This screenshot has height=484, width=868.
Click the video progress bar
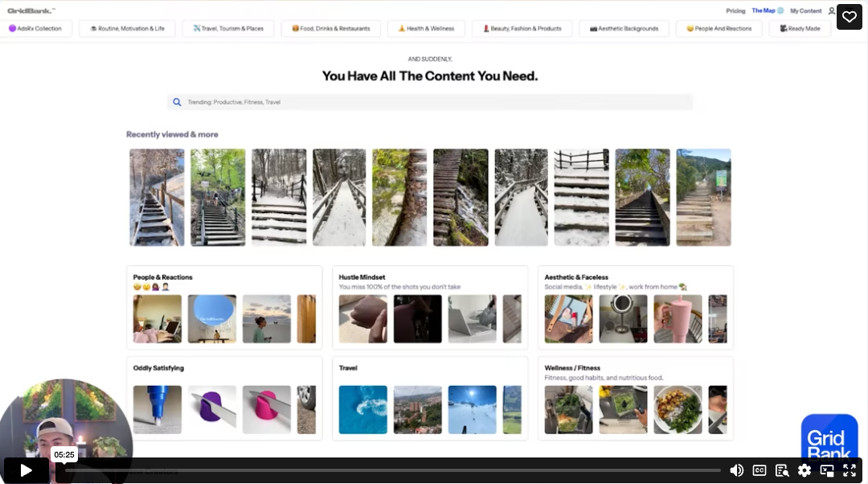[393, 470]
